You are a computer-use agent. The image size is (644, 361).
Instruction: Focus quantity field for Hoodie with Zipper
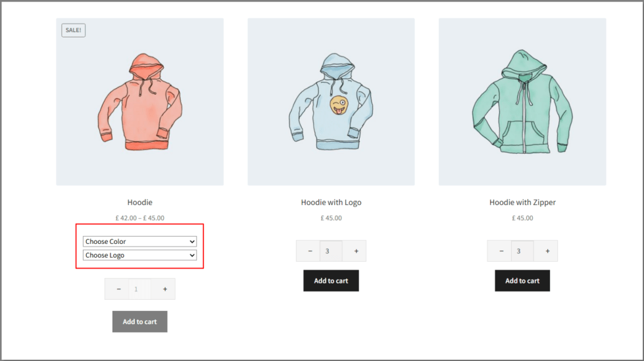pyautogui.click(x=522, y=251)
